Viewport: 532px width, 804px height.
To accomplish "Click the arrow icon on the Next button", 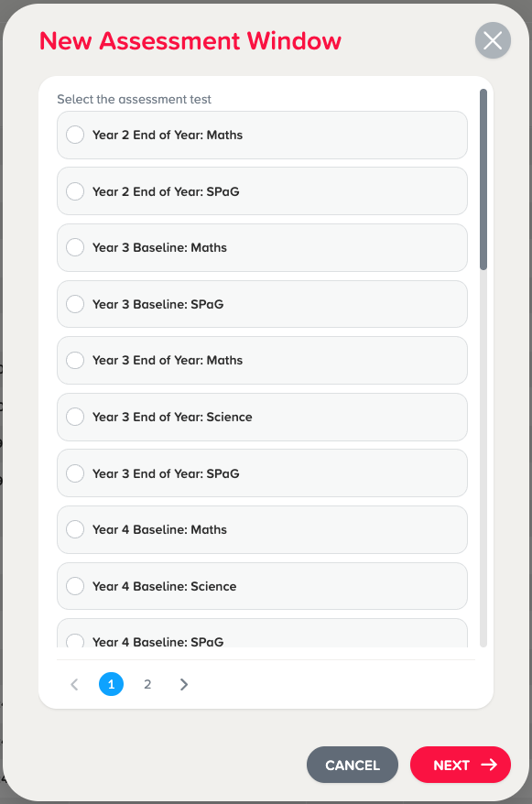I will click(x=489, y=765).
